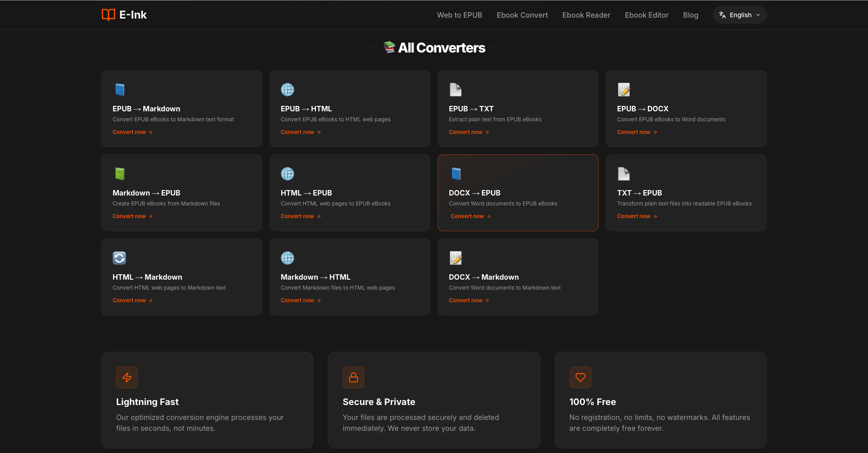868x453 pixels.
Task: Click the page icon on EPUB → TXT card
Action: pos(456,90)
